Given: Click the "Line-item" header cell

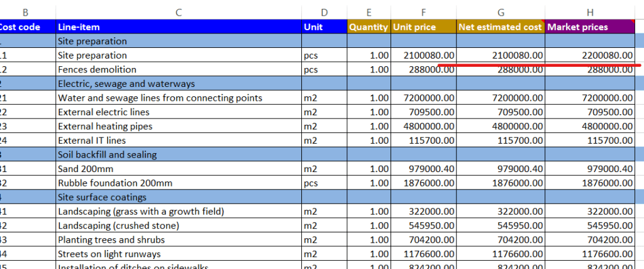Looking at the screenshot, I should pos(178,26).
